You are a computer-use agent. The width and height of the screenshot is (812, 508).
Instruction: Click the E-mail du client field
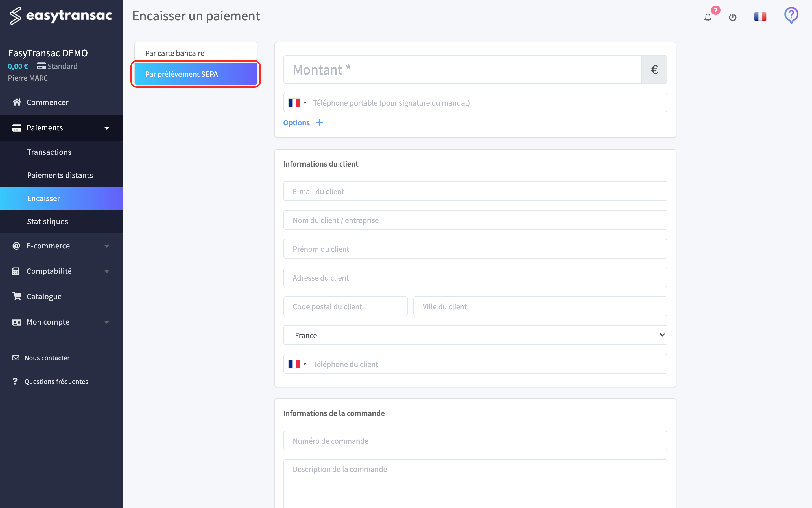click(x=475, y=191)
